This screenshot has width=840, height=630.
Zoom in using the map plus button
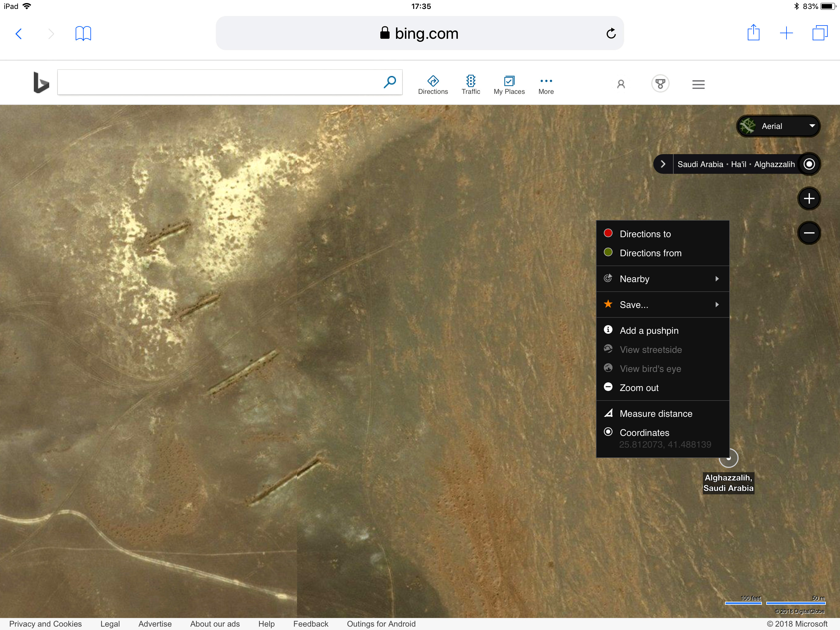point(809,198)
